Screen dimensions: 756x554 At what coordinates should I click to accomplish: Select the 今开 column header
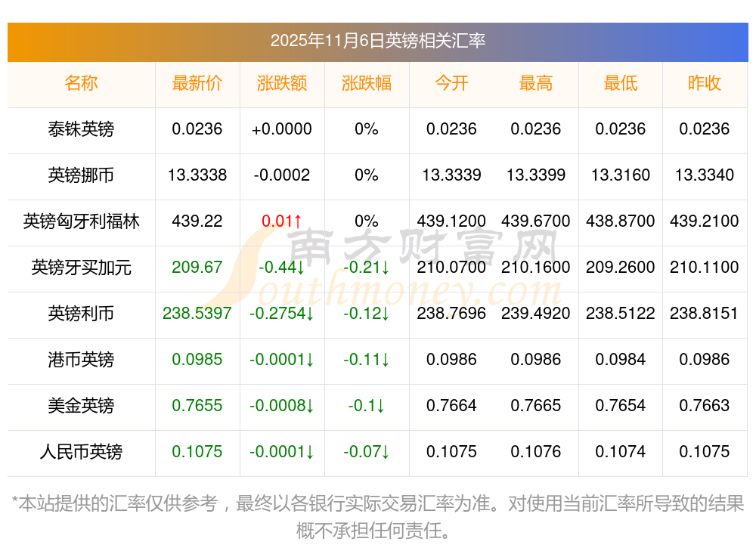(x=451, y=83)
